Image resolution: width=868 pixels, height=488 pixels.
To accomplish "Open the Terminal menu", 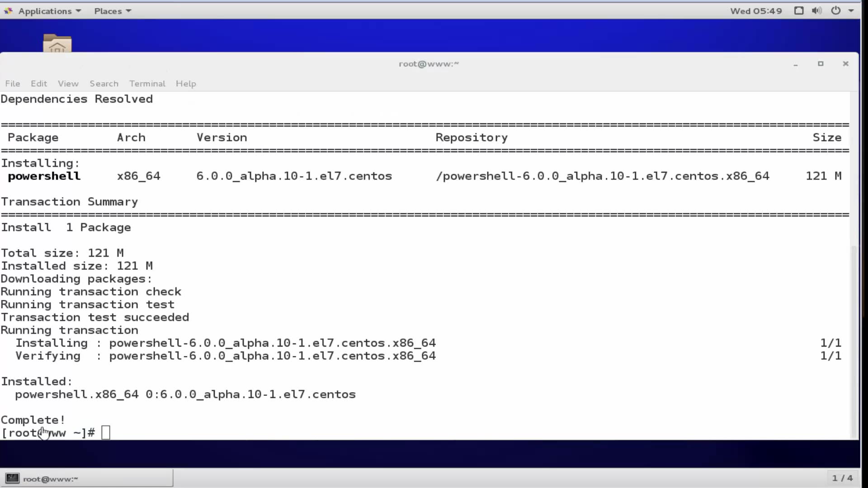I will click(147, 84).
